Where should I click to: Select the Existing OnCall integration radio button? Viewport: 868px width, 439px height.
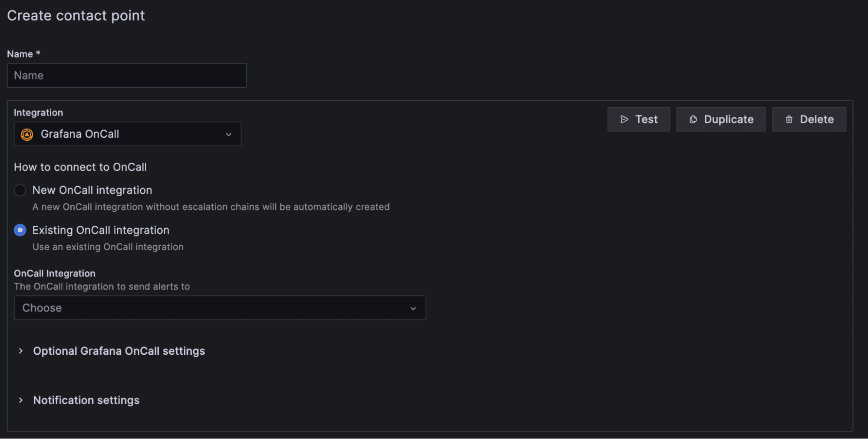pyautogui.click(x=20, y=230)
